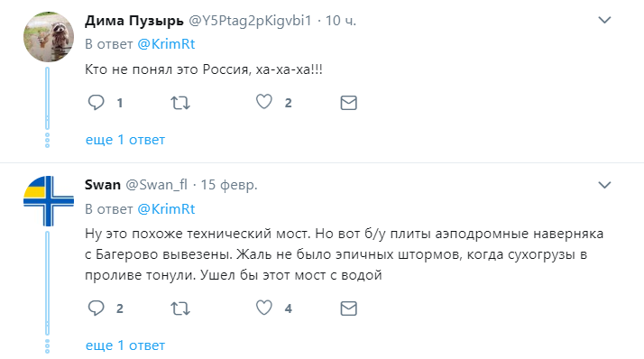Open the chevron menu on Swan's tweet
Image resolution: width=644 pixels, height=359 pixels.
604,185
